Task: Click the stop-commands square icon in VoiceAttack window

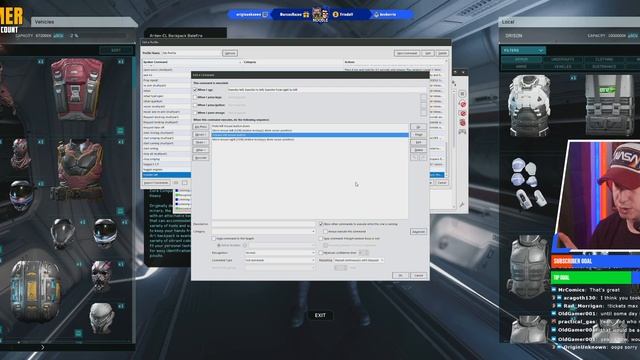Action: click(x=462, y=94)
